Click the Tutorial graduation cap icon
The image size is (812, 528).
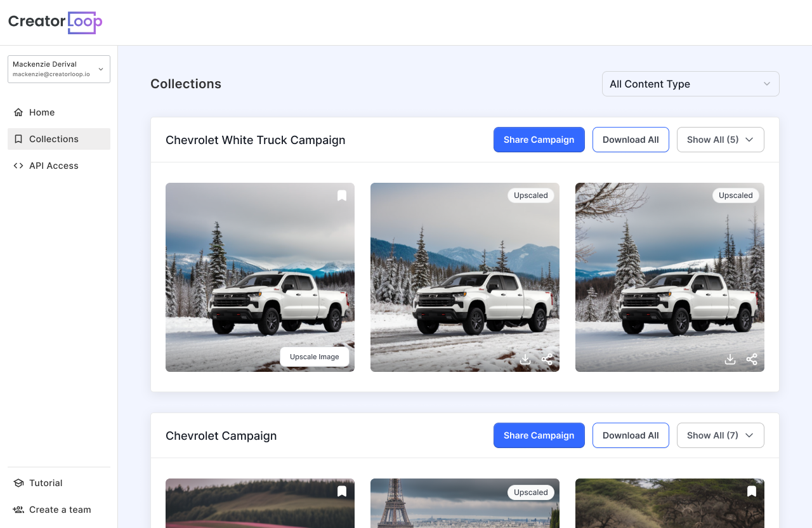point(18,483)
